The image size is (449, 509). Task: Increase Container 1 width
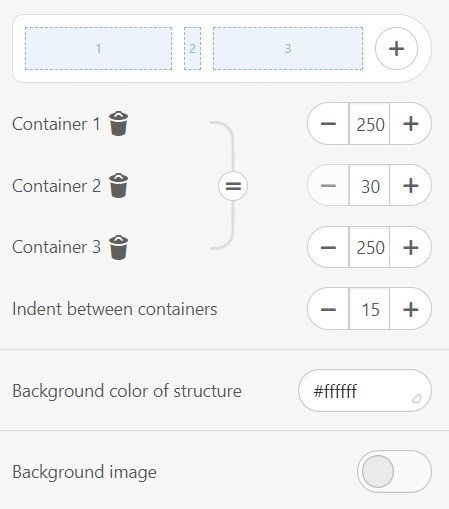pyautogui.click(x=411, y=124)
